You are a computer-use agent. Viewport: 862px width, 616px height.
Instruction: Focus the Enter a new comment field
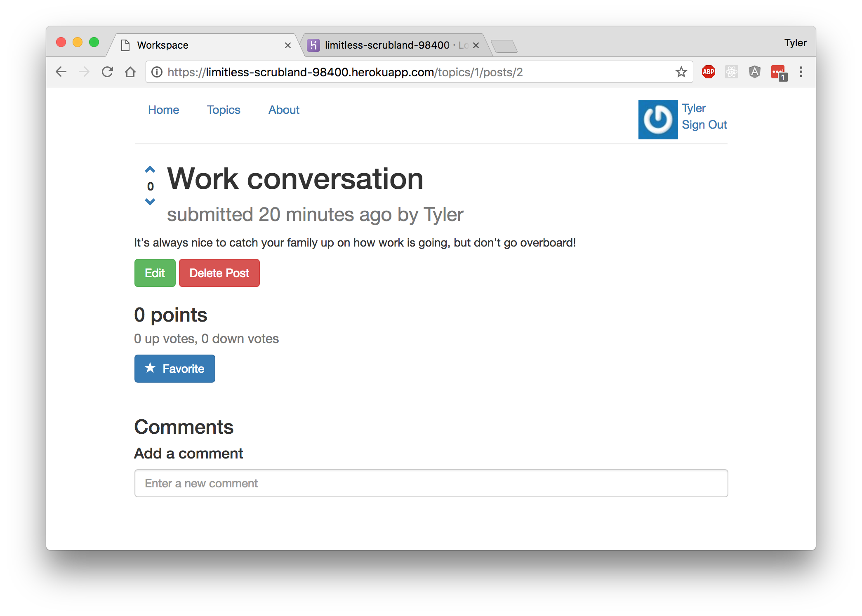431,483
